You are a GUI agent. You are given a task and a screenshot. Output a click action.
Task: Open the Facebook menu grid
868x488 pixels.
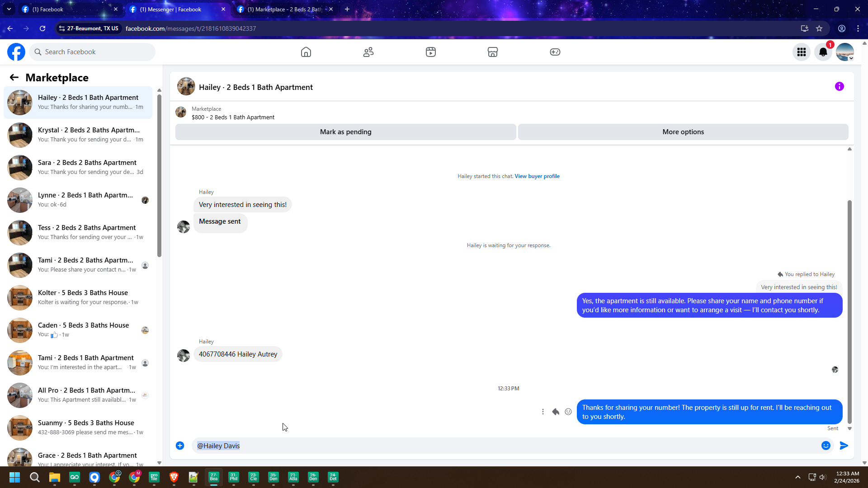(802, 52)
